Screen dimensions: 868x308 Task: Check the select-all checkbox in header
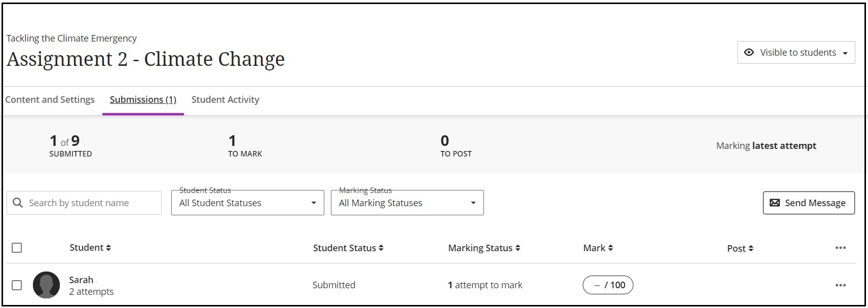(x=17, y=248)
